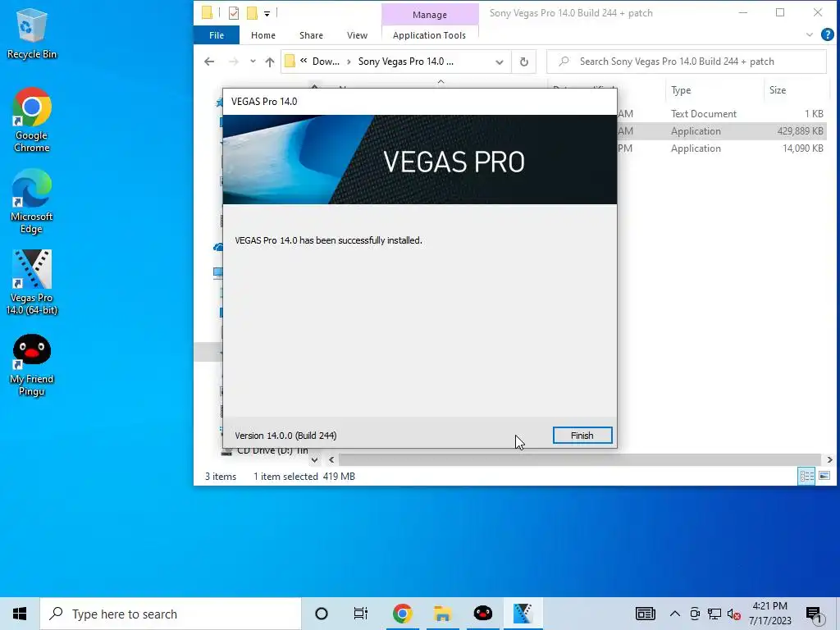Open the network tray icon

click(x=714, y=614)
